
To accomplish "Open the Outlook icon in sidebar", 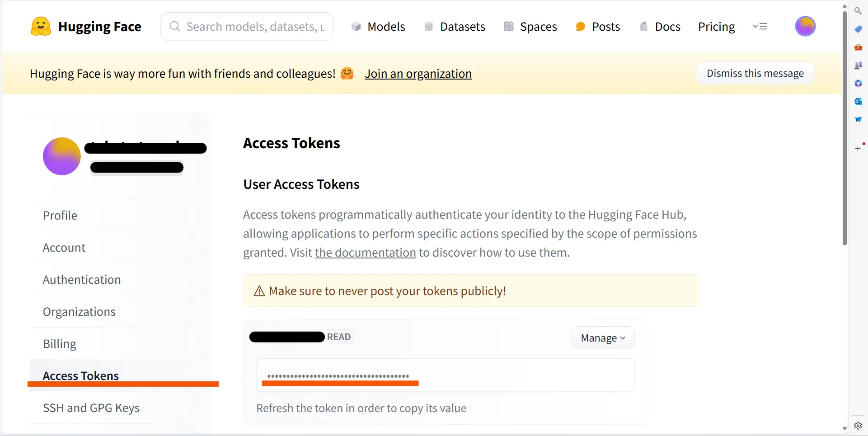I will click(x=858, y=102).
